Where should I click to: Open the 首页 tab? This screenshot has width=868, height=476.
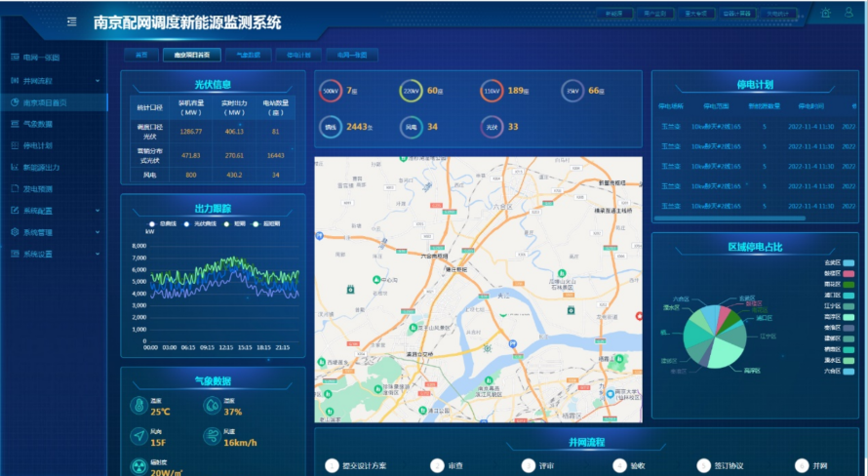click(x=141, y=56)
